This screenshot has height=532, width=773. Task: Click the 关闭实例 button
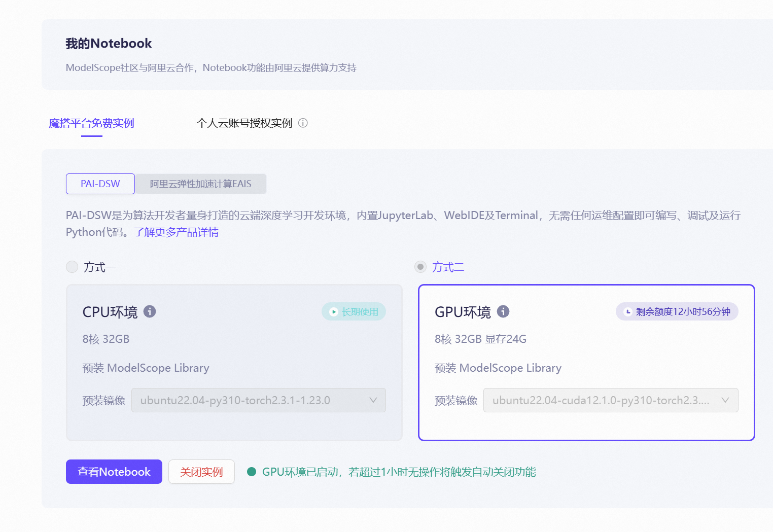[x=201, y=472]
